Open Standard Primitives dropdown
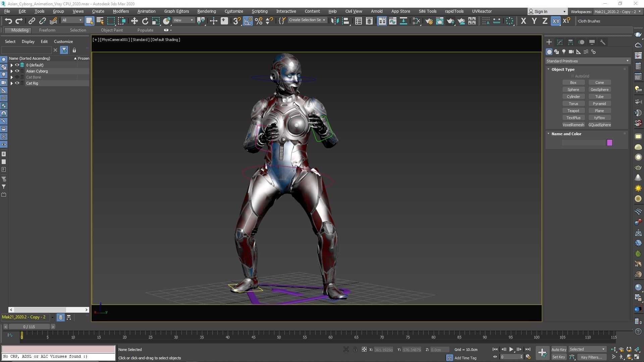The height and width of the screenshot is (362, 644). tap(587, 61)
